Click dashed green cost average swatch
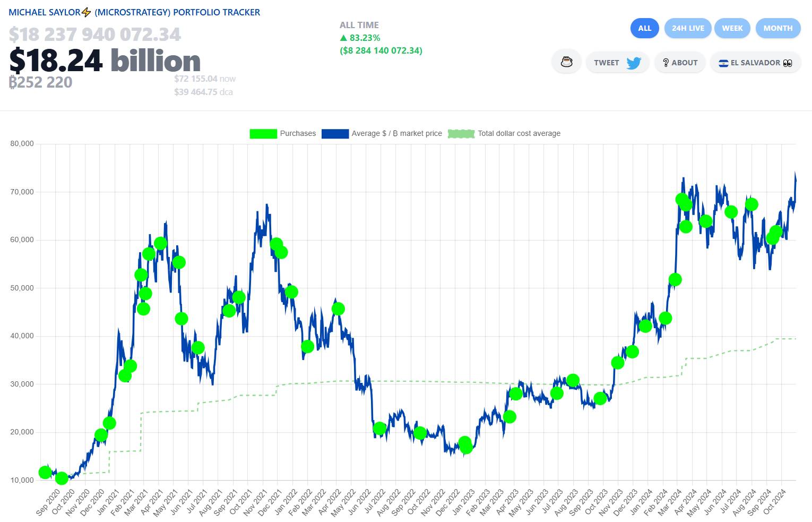 point(461,133)
